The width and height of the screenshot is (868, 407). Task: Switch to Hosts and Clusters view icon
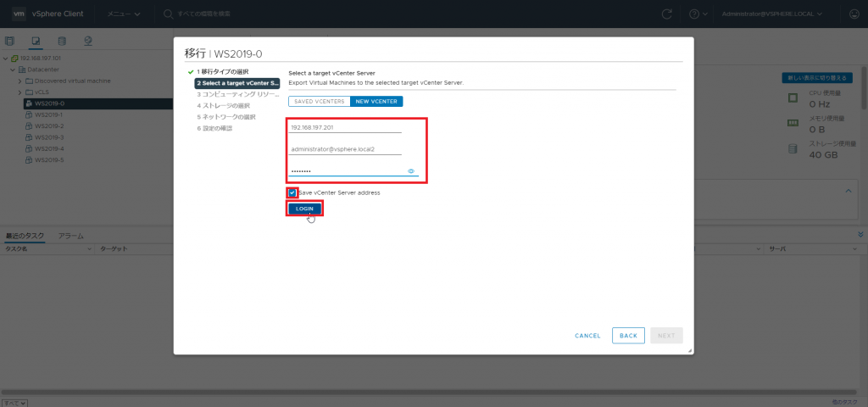point(9,41)
